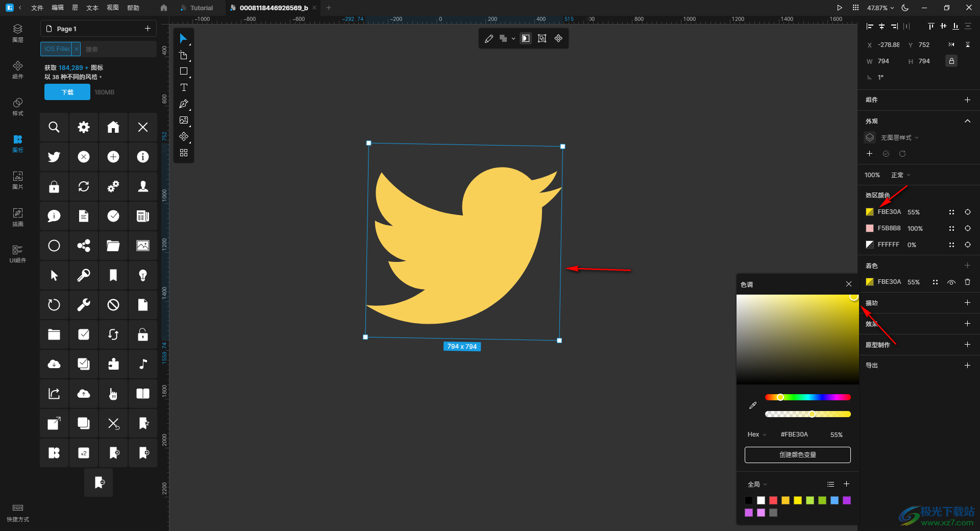Insert the home icon from library
This screenshot has width=980, height=531.
(113, 127)
